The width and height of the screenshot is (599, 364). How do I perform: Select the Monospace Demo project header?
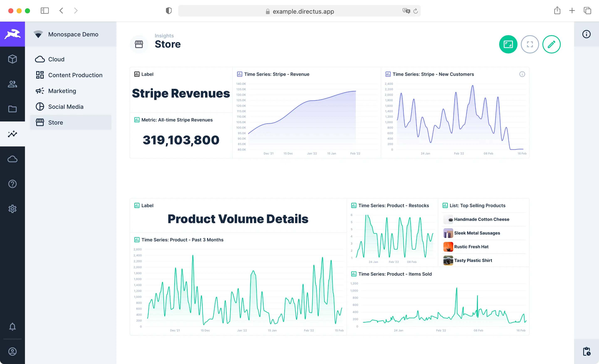[73, 34]
